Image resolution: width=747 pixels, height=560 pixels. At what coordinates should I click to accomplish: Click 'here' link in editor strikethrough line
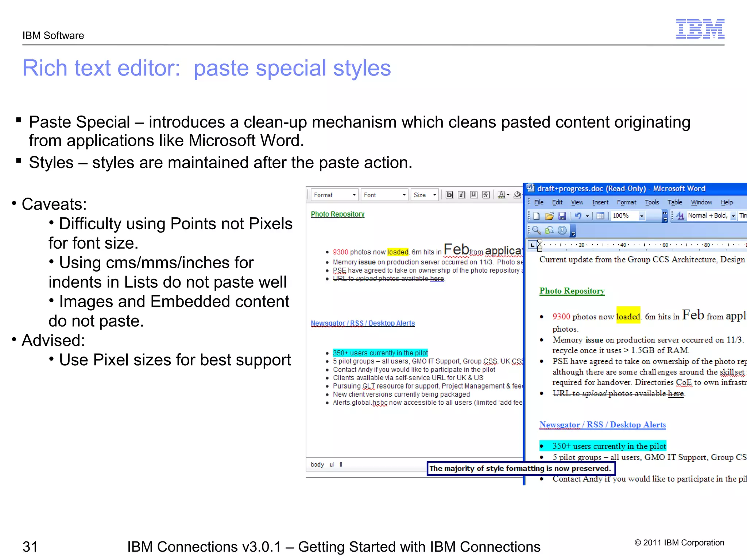click(x=437, y=279)
